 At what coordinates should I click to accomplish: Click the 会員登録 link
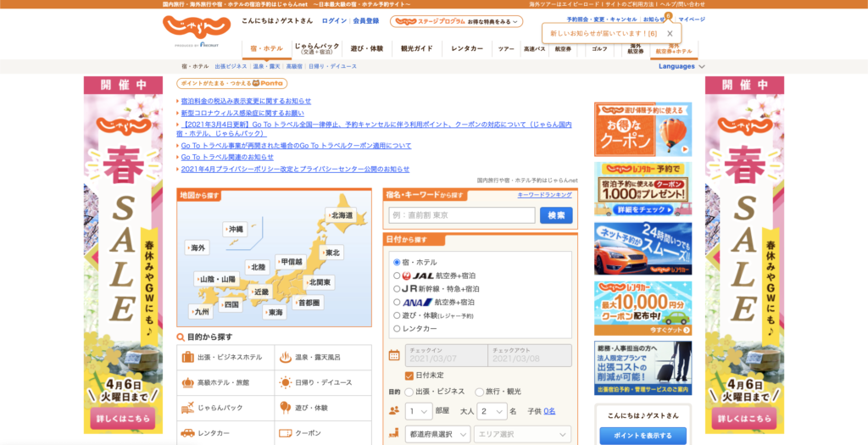(366, 21)
